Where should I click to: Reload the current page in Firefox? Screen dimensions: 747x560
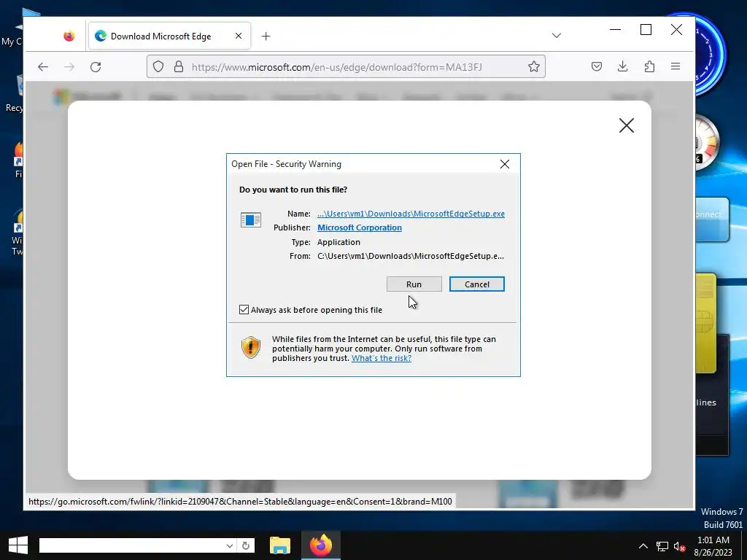[96, 66]
